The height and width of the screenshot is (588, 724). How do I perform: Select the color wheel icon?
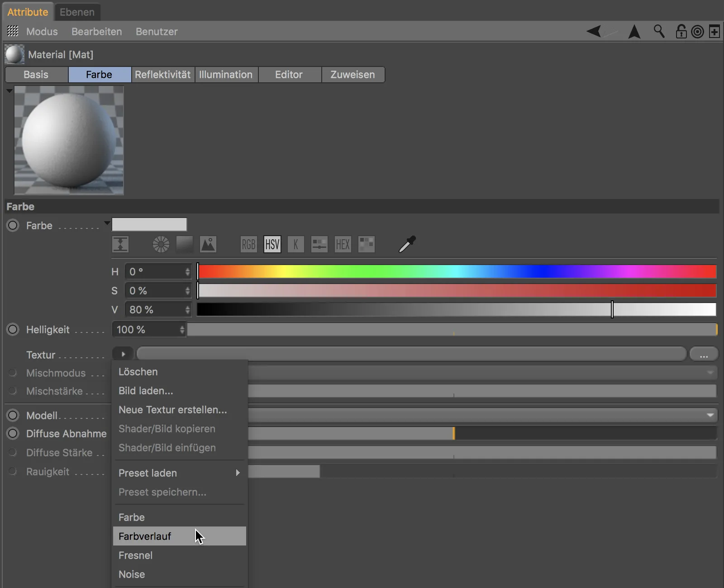pyautogui.click(x=161, y=245)
